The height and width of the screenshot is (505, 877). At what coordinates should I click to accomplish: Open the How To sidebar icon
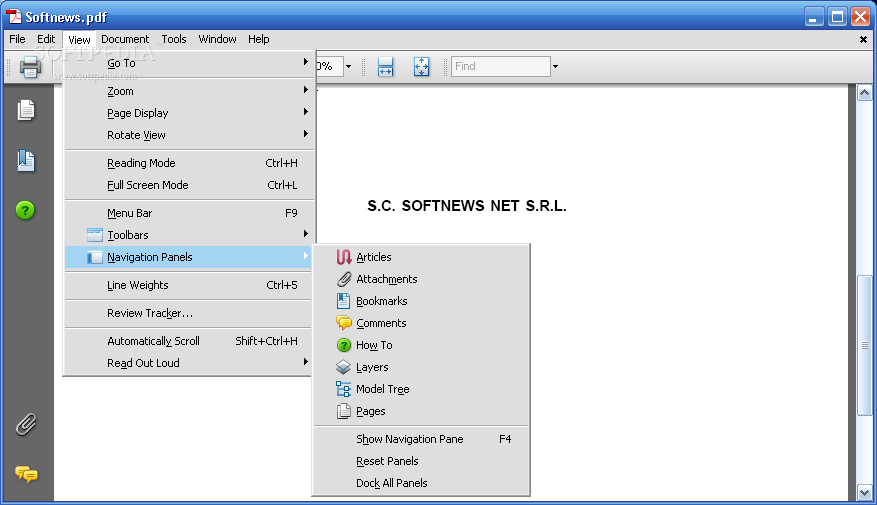click(x=25, y=210)
